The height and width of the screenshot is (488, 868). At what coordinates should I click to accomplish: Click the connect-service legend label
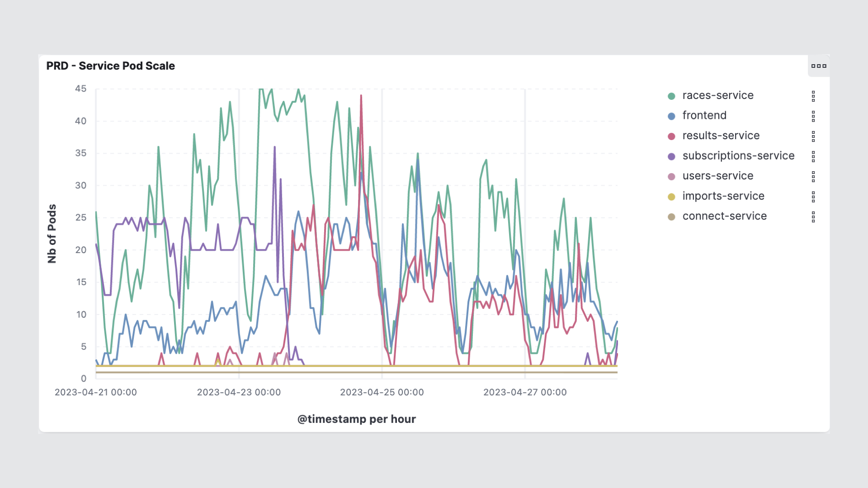725,216
